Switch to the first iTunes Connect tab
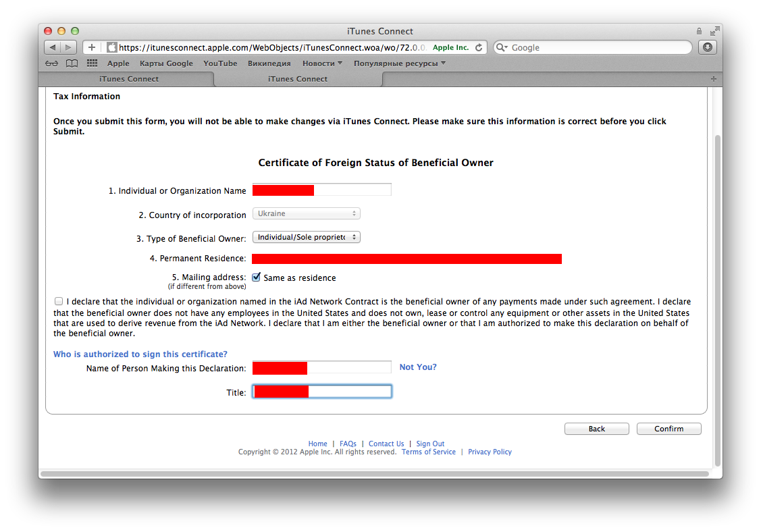 click(x=128, y=78)
